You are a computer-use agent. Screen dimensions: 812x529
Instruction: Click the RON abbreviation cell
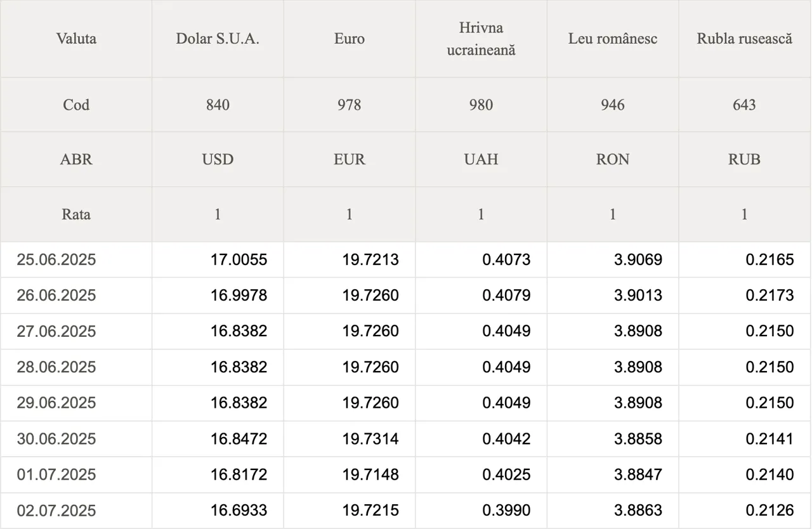[613, 159]
